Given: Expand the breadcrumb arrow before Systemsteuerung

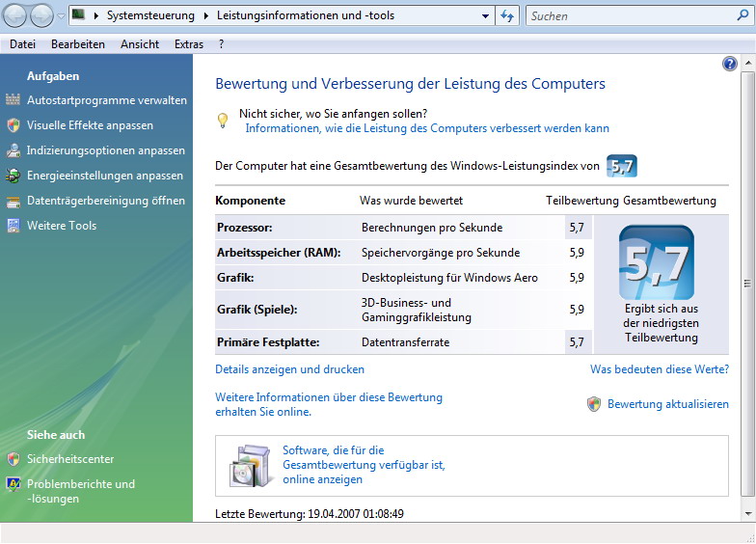Looking at the screenshot, I should [96, 15].
